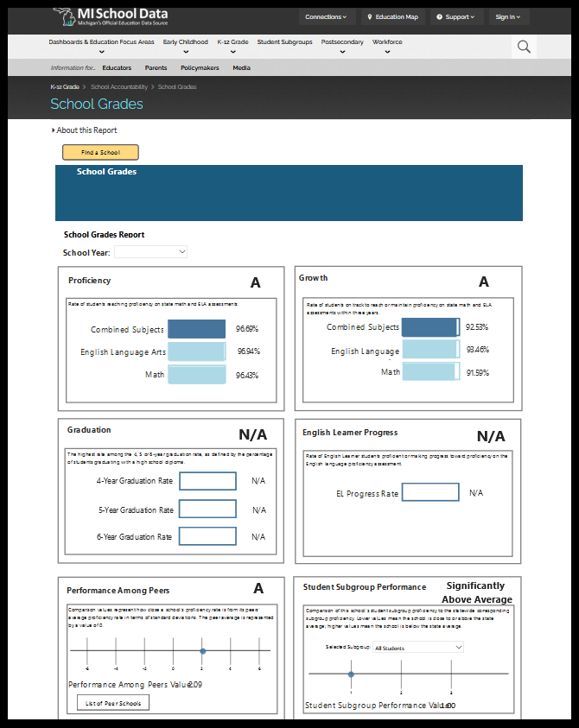This screenshot has height=728, width=579.
Task: Click the Proficiency English Language Arts bar
Action: [x=196, y=351]
